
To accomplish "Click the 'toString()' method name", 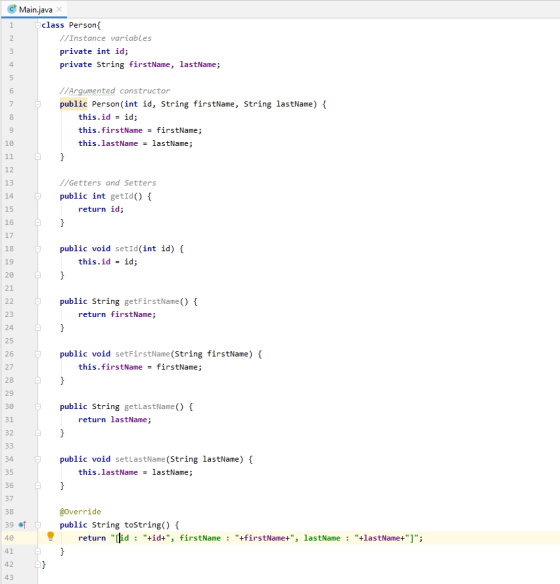I will [x=147, y=525].
